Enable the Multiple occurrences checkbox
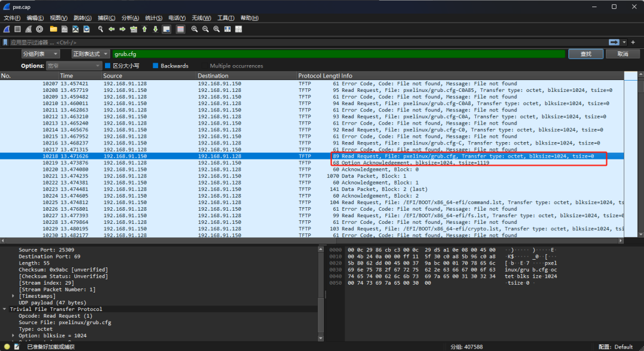This screenshot has width=644, height=351. [x=205, y=66]
